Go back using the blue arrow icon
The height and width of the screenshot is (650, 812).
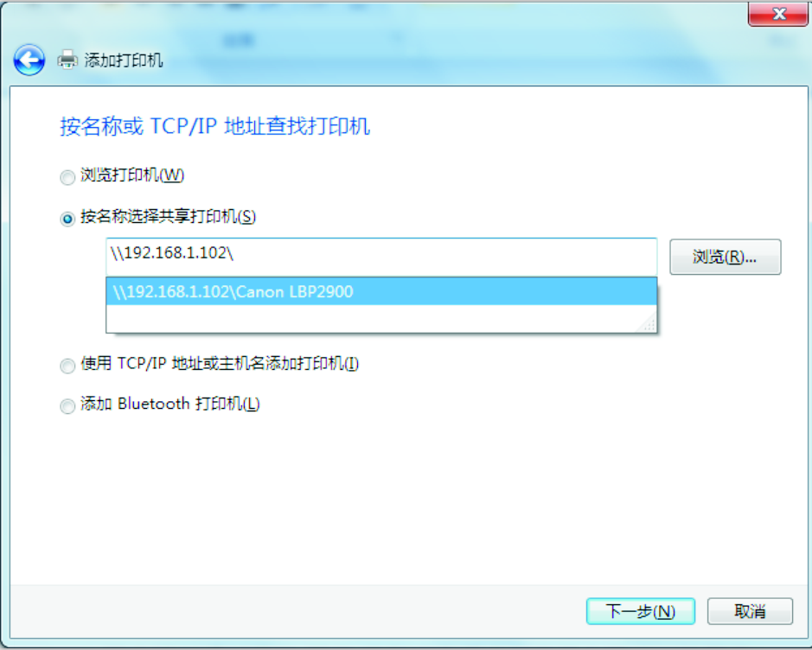(29, 60)
